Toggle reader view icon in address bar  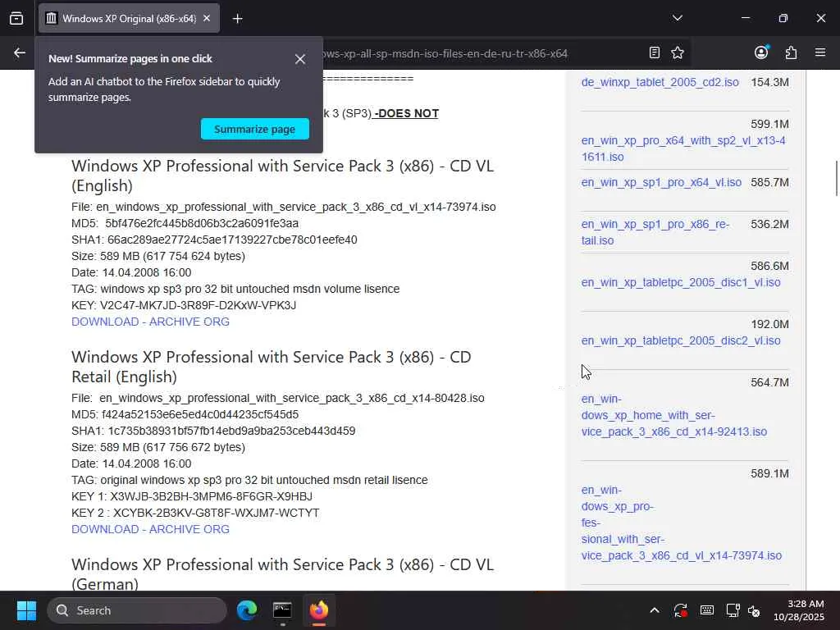pyautogui.click(x=654, y=52)
